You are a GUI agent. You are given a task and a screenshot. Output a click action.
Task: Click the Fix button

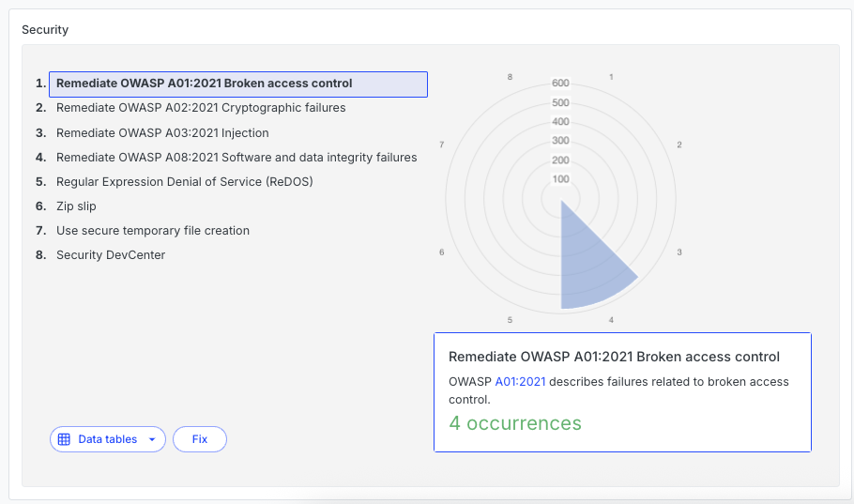coord(200,439)
